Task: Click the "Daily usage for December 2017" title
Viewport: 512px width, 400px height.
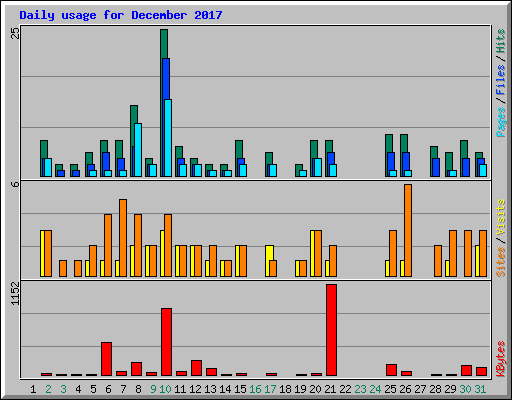Action: [121, 15]
